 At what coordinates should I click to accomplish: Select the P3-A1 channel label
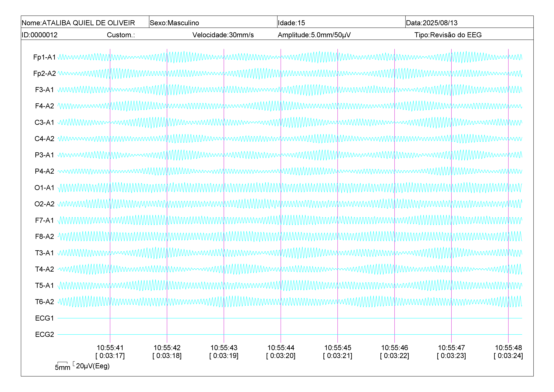(x=45, y=155)
